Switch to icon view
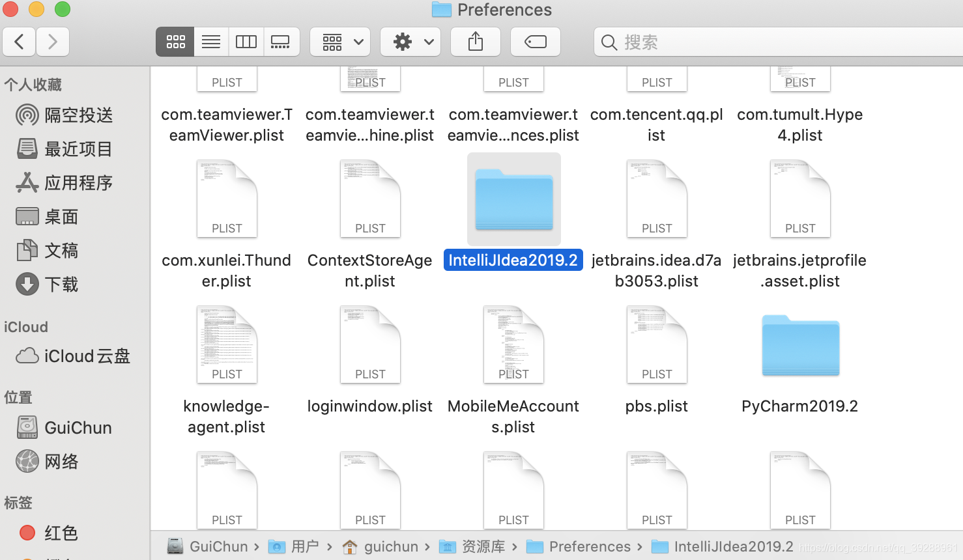The height and width of the screenshot is (560, 963). 175,42
